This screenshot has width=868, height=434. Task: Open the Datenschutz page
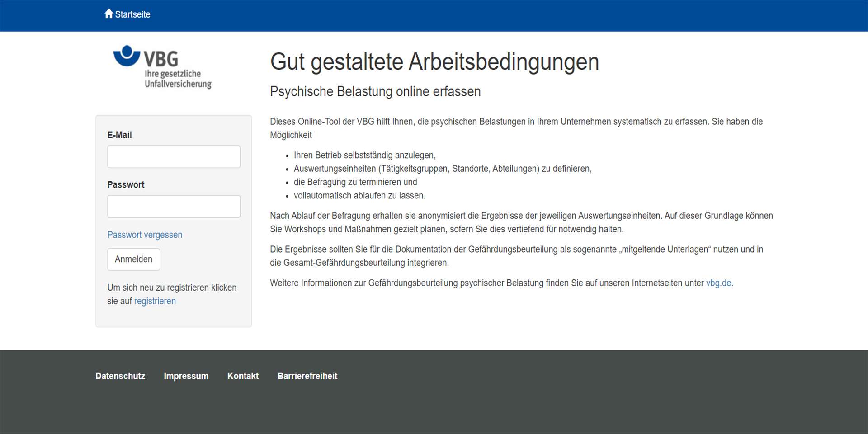pos(120,376)
